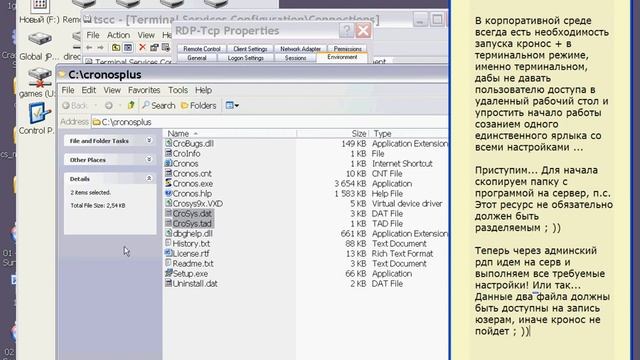This screenshot has width=640, height=360.
Task: Toggle the Folders pane button
Action: [198, 106]
